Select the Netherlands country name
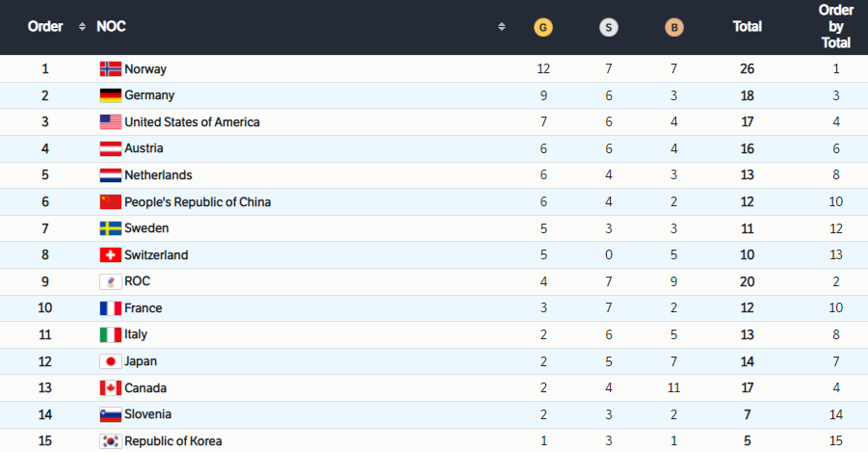 click(x=158, y=175)
